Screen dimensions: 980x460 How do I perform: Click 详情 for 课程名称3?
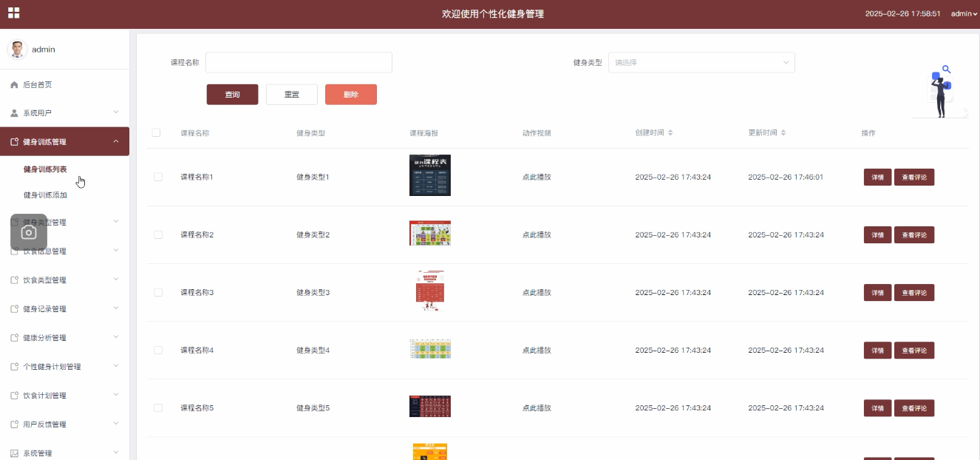[877, 293]
